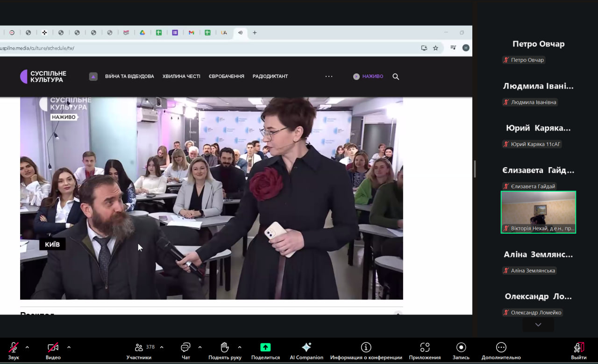Click the Наживо live link

coord(368,77)
